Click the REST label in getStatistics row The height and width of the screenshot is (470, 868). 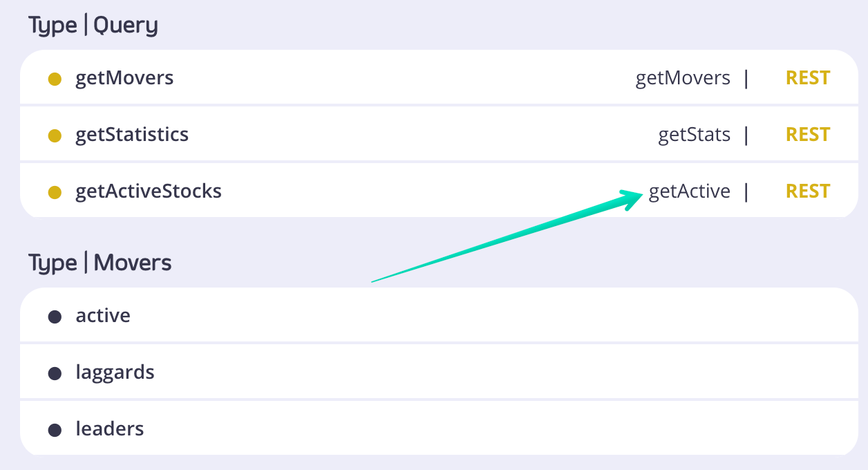[x=808, y=135]
